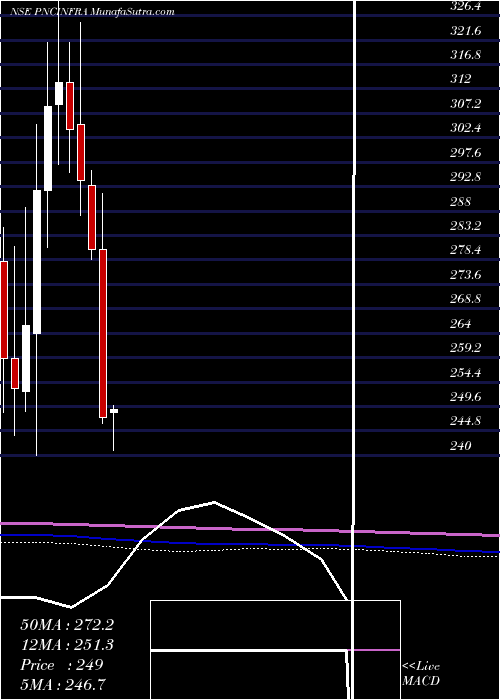The width and height of the screenshot is (500, 700).
Task: Click the pink 50MA line
Action: click(x=250, y=529)
